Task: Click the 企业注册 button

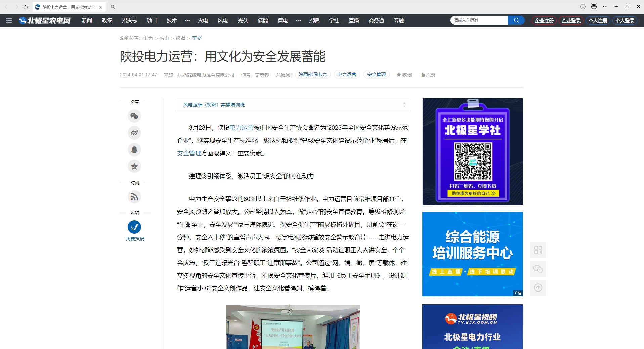Action: click(544, 21)
